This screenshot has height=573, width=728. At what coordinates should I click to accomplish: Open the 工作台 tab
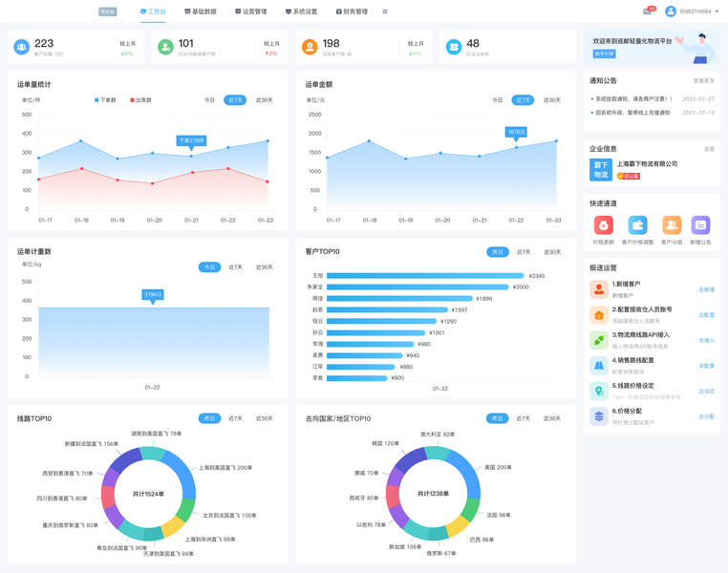pos(153,11)
